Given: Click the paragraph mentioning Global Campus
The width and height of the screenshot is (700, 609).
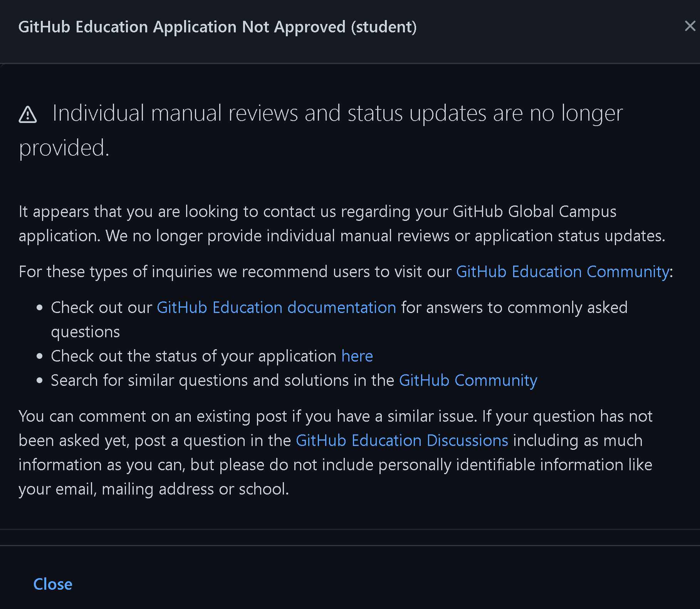Looking at the screenshot, I should tap(342, 224).
